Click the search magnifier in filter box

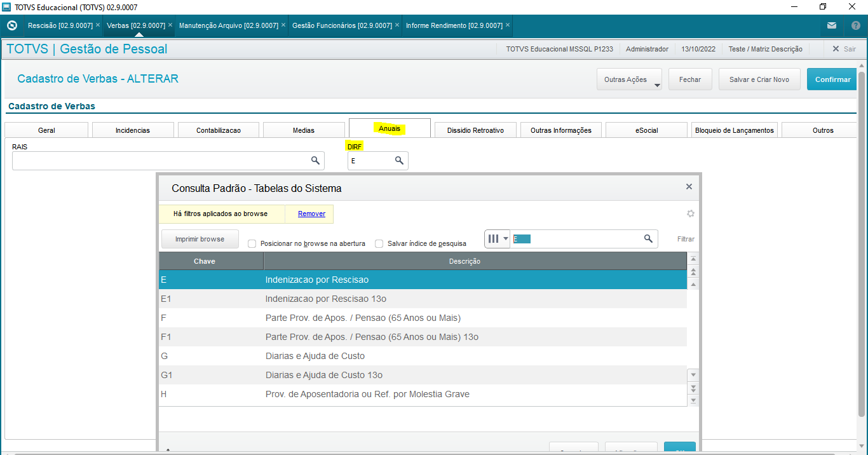point(648,239)
